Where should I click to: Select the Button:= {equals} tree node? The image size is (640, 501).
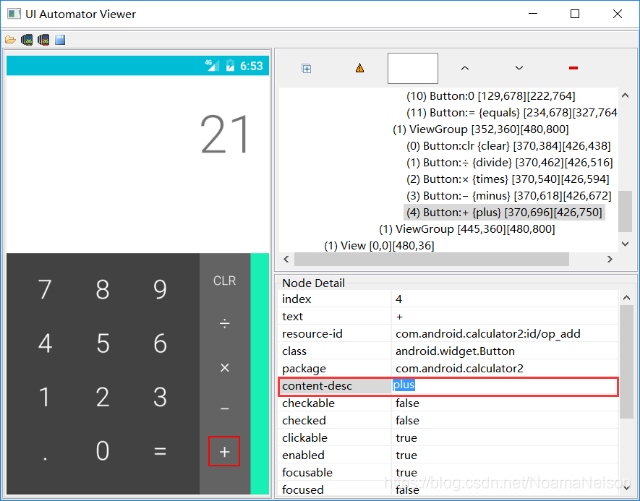[511, 113]
